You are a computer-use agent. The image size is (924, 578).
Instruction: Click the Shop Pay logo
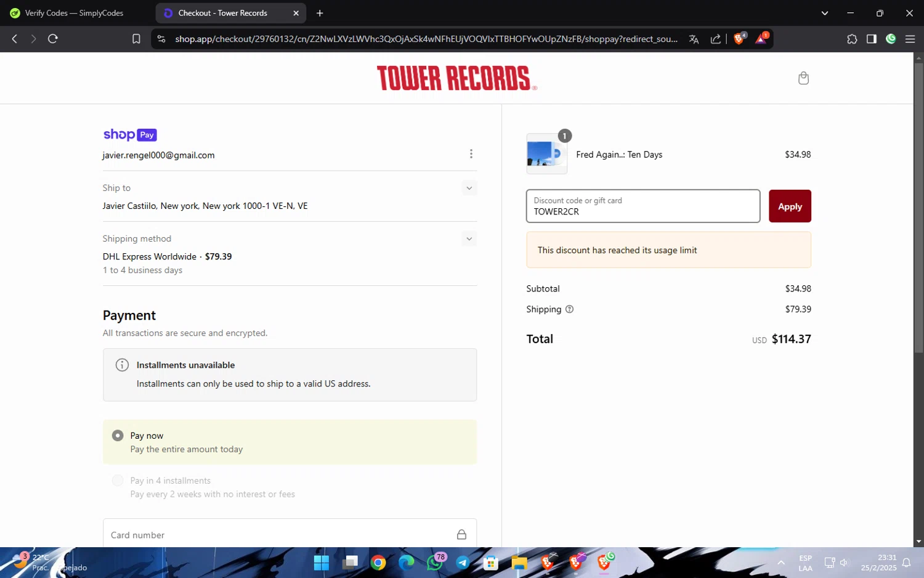point(130,134)
